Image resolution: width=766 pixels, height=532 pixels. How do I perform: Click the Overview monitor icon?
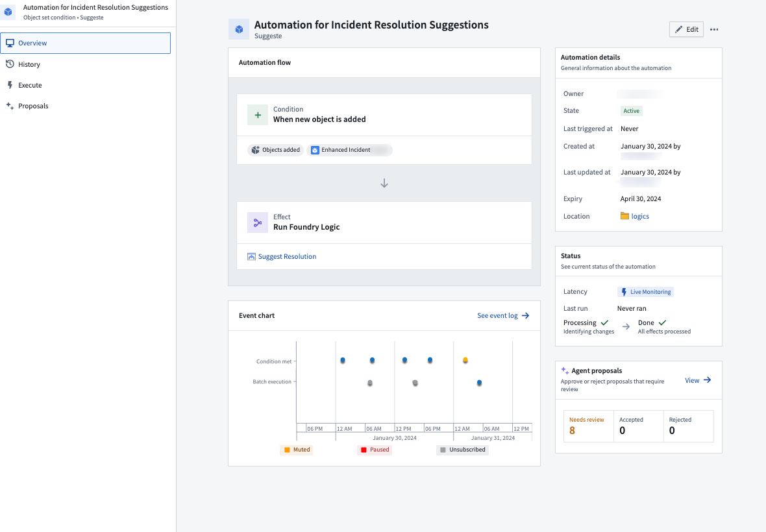click(x=10, y=43)
